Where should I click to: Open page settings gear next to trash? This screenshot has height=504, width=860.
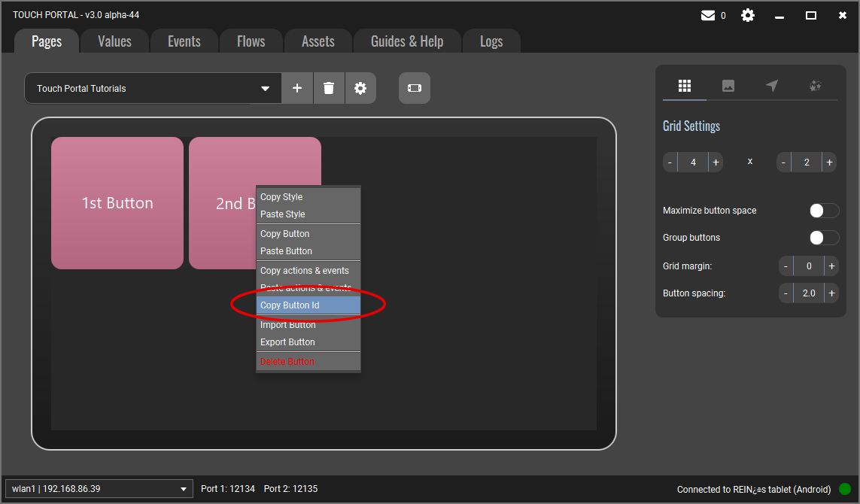tap(360, 88)
